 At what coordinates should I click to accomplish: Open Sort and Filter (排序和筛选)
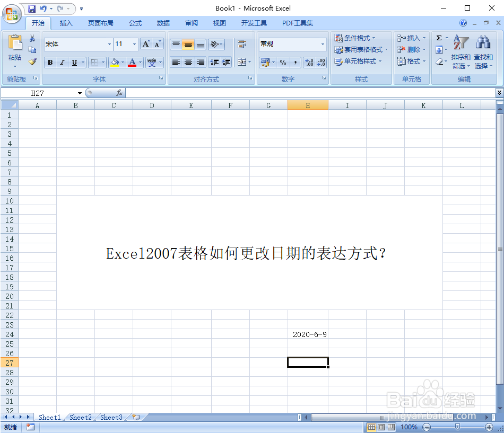461,52
